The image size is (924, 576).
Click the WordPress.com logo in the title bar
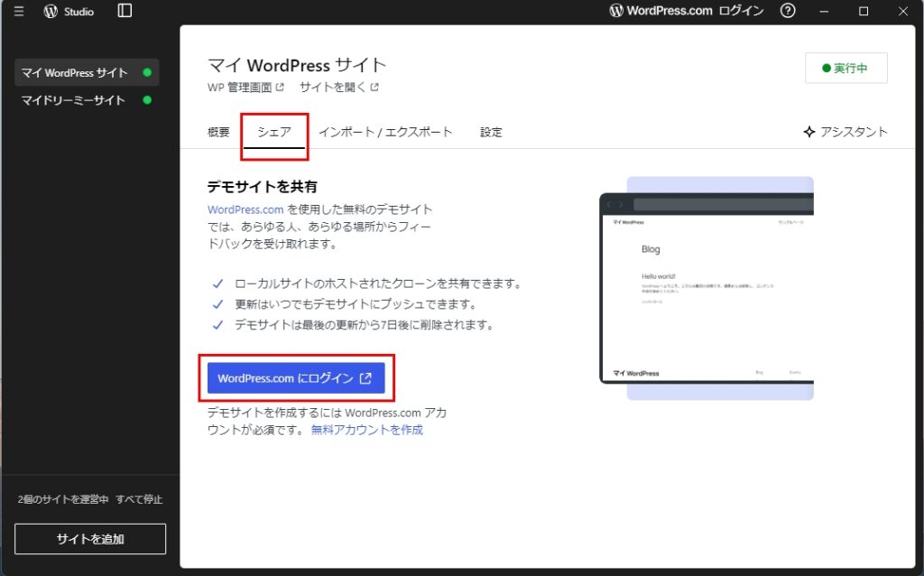(x=616, y=11)
